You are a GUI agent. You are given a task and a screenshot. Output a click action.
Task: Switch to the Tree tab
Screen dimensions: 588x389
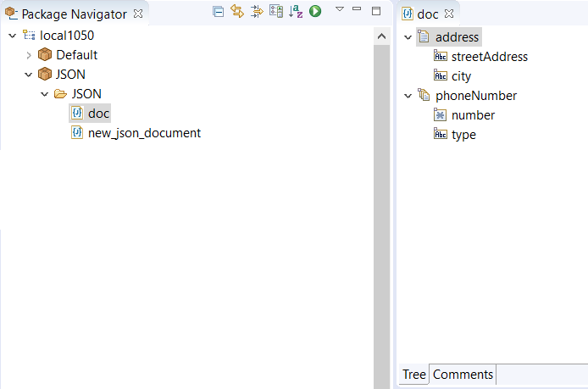413,375
